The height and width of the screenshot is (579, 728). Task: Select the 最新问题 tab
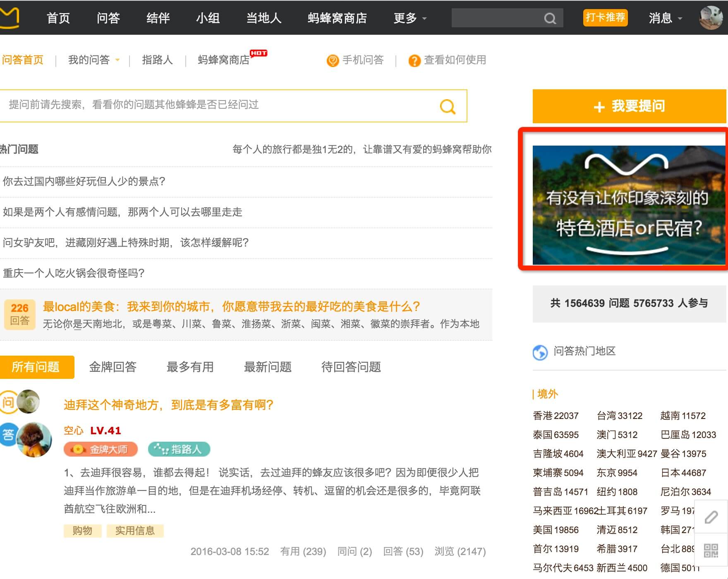[268, 367]
